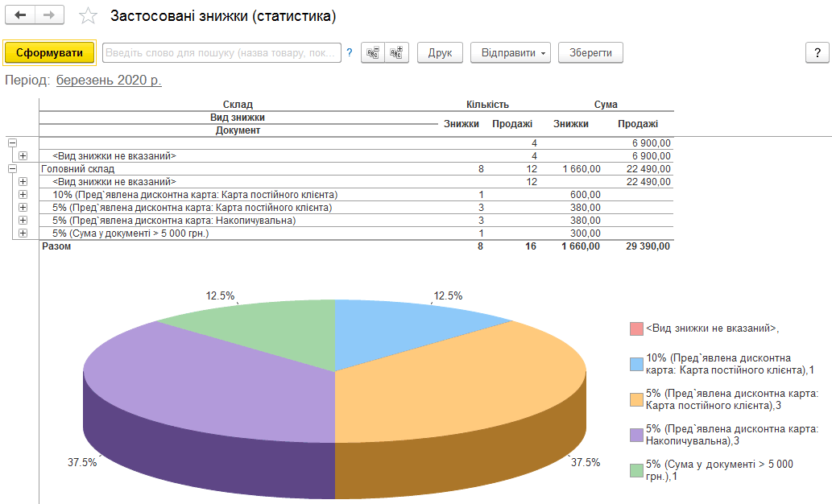Open help with the question mark button
The width and height of the screenshot is (832, 504).
coord(818,52)
